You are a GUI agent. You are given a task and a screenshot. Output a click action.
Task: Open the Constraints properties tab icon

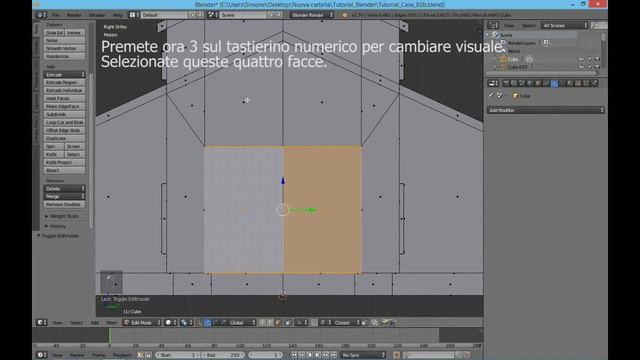[x=546, y=83]
